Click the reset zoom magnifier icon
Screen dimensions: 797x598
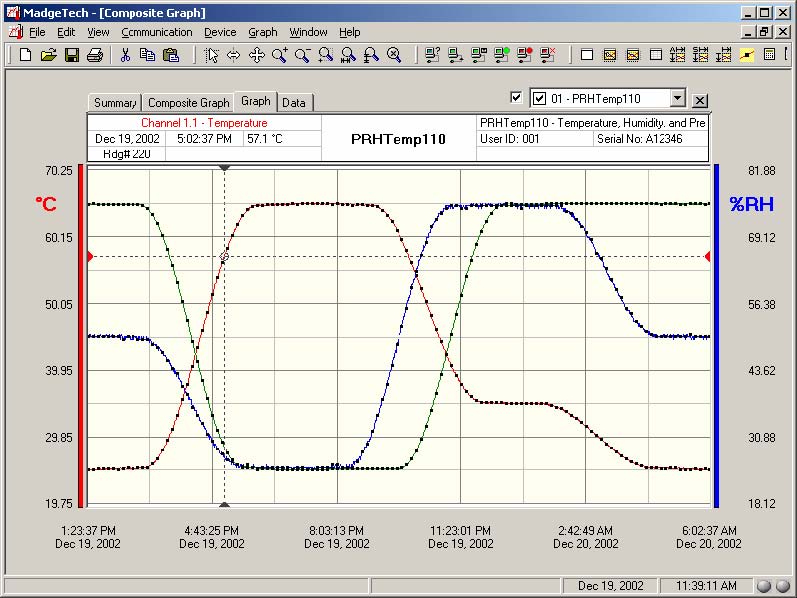pos(394,54)
